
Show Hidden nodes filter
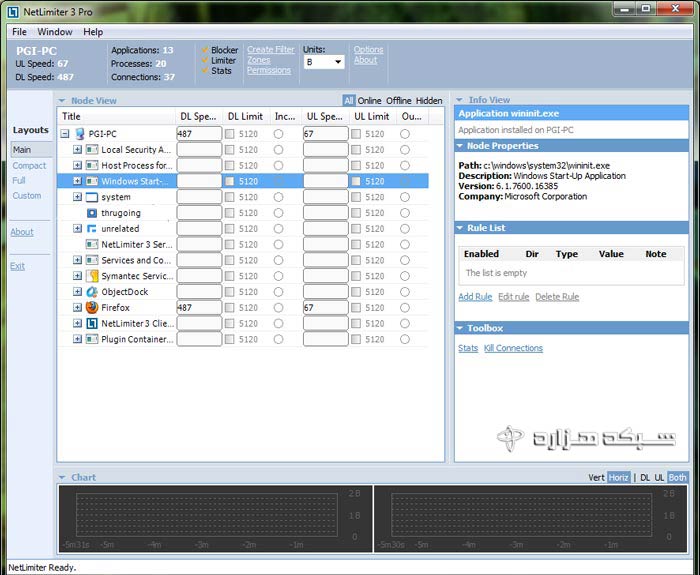[x=429, y=101]
